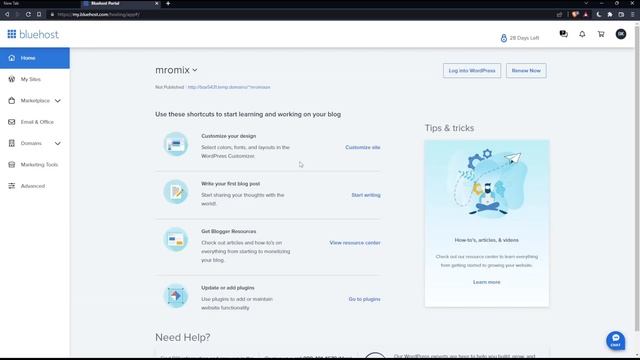The image size is (640, 360).
Task: Open the temporary site URL link
Action: click(229, 87)
